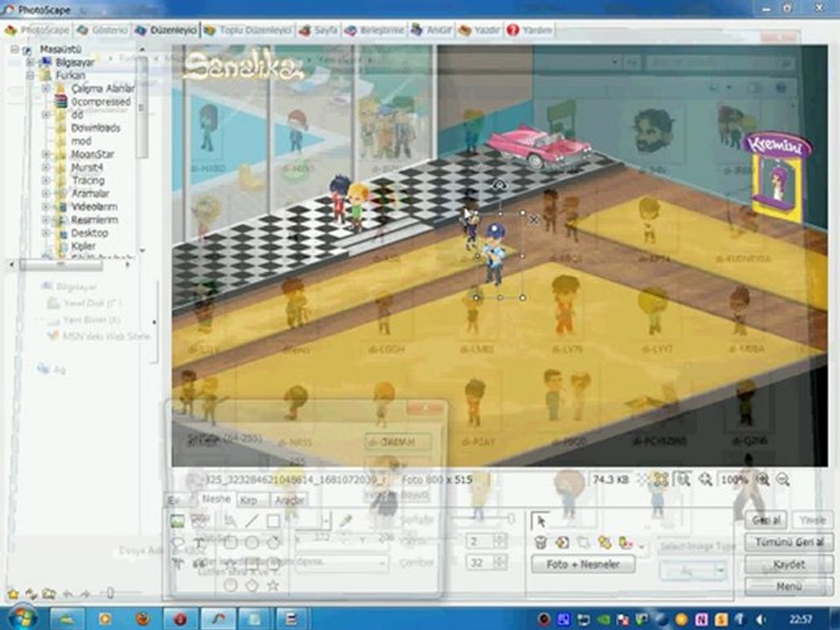The height and width of the screenshot is (630, 840).
Task: Open the Yardım help tab
Action: (x=529, y=30)
